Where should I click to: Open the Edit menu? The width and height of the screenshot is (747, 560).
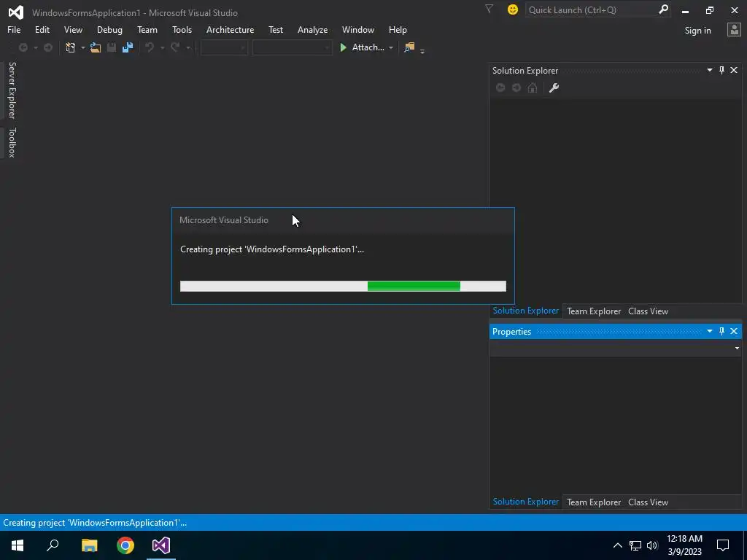point(42,29)
